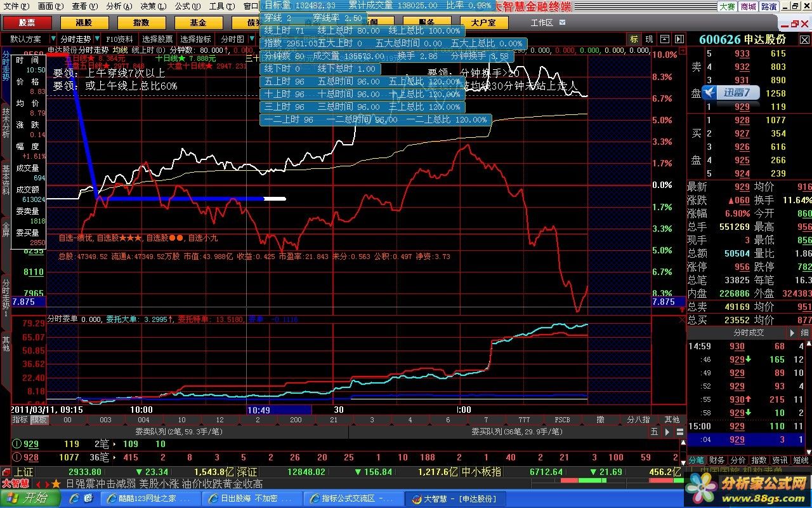Click the list-lines icon in queue header
The image size is (812, 508).
679,432
